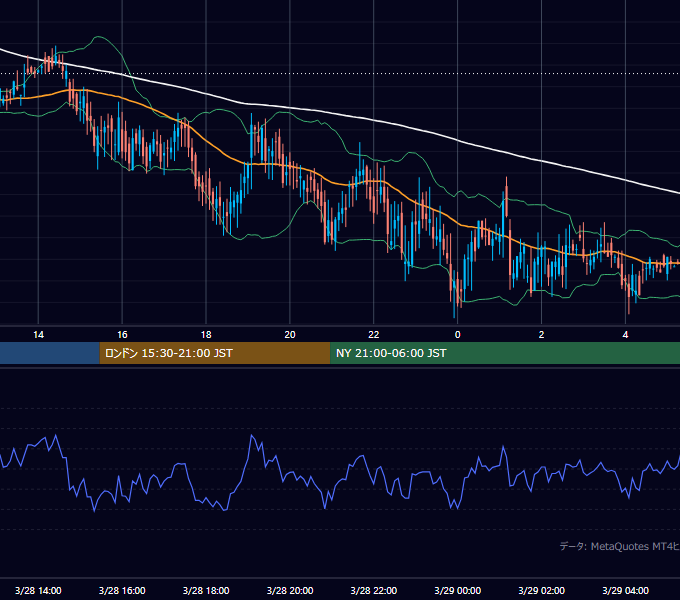Screen dimensions: 680x600
Task: Click the hour label 18 on chart axis
Action: pyautogui.click(x=206, y=335)
